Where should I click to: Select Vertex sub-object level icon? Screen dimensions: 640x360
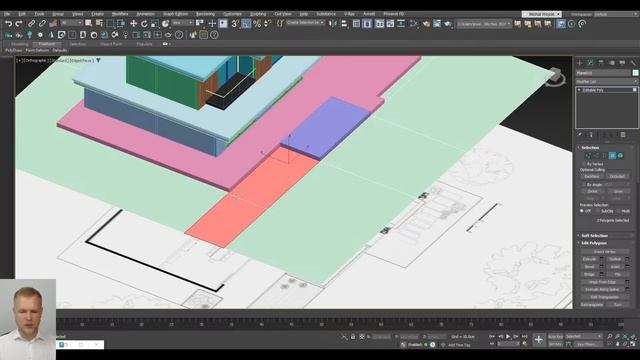click(x=588, y=156)
